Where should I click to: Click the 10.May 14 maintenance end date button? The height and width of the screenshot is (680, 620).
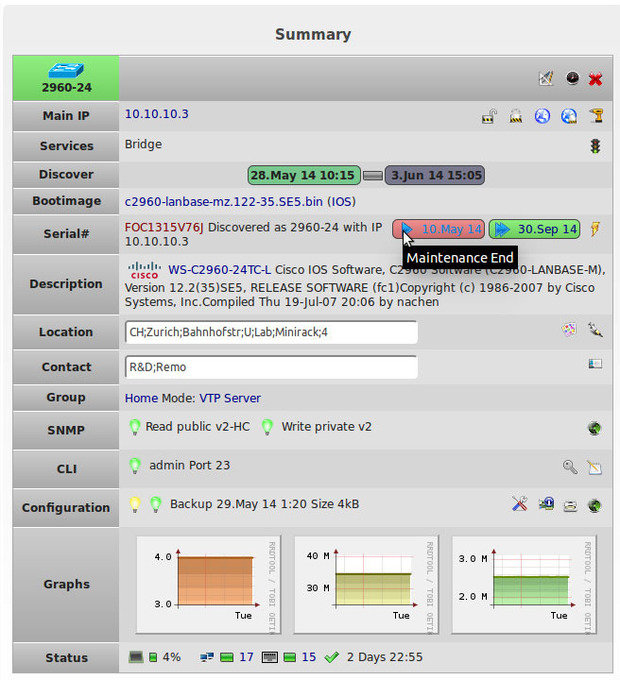tap(439, 229)
